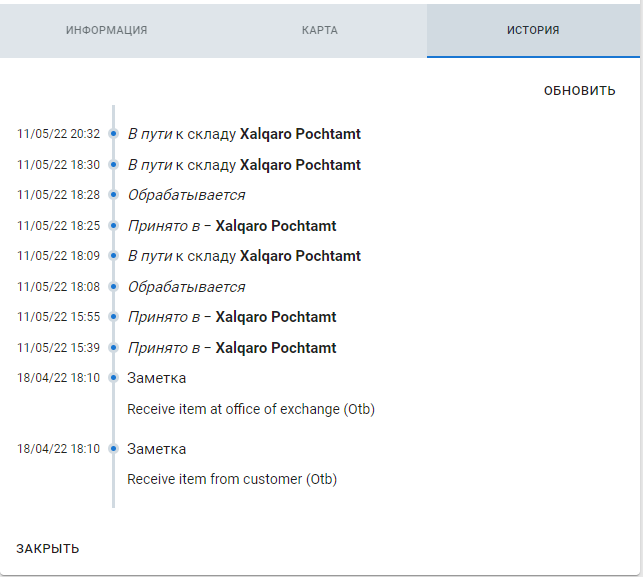This screenshot has width=643, height=577.
Task: Click the timeline dot for 11/05/22 20:32
Action: pos(114,134)
